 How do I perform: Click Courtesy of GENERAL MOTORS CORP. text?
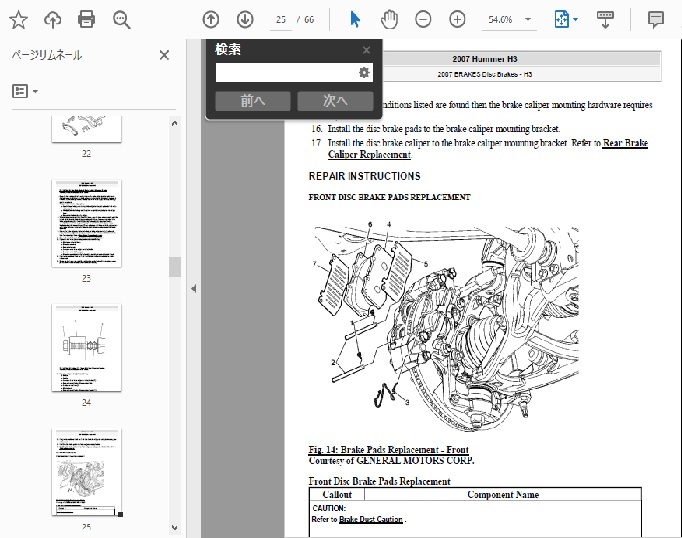[391, 461]
